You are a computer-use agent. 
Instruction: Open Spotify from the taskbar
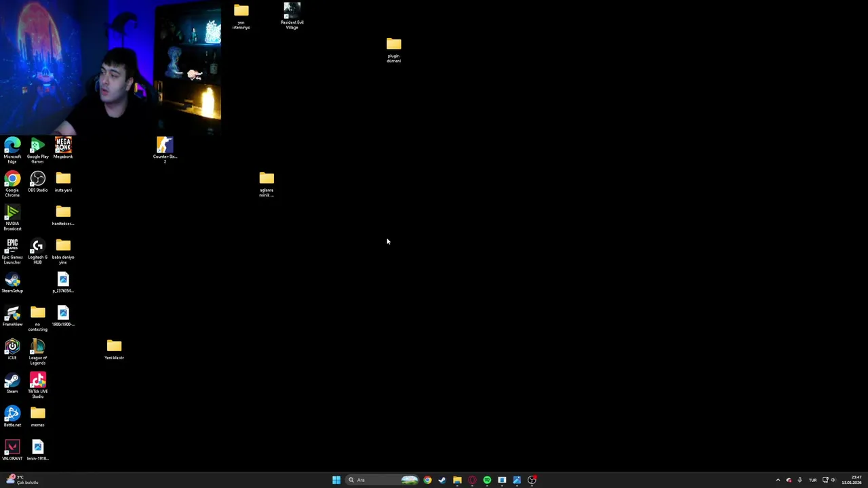tap(487, 480)
